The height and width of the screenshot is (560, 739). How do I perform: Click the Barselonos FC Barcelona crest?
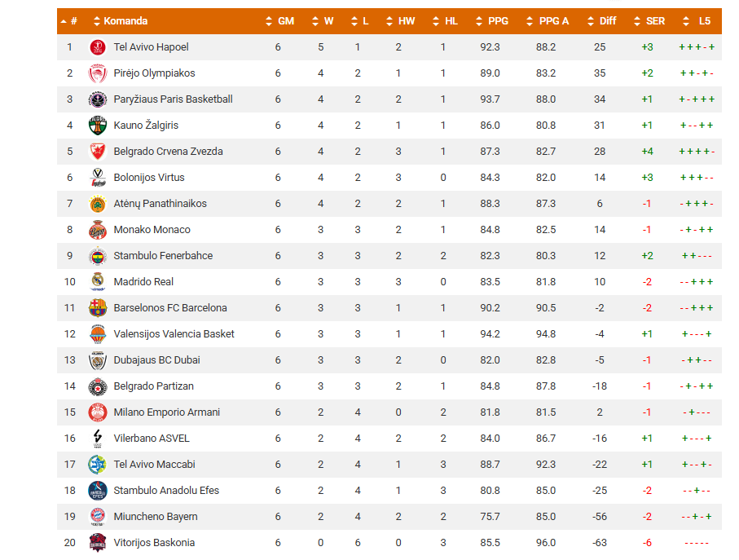coord(98,308)
